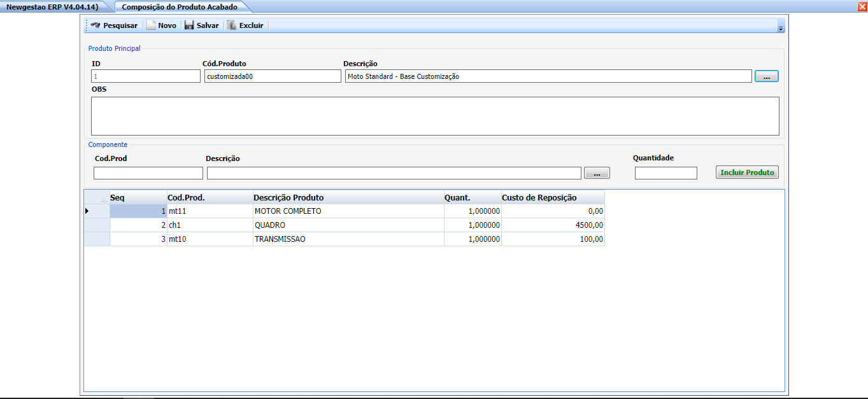
Task: Sort by the Quant. column header
Action: tap(473, 197)
